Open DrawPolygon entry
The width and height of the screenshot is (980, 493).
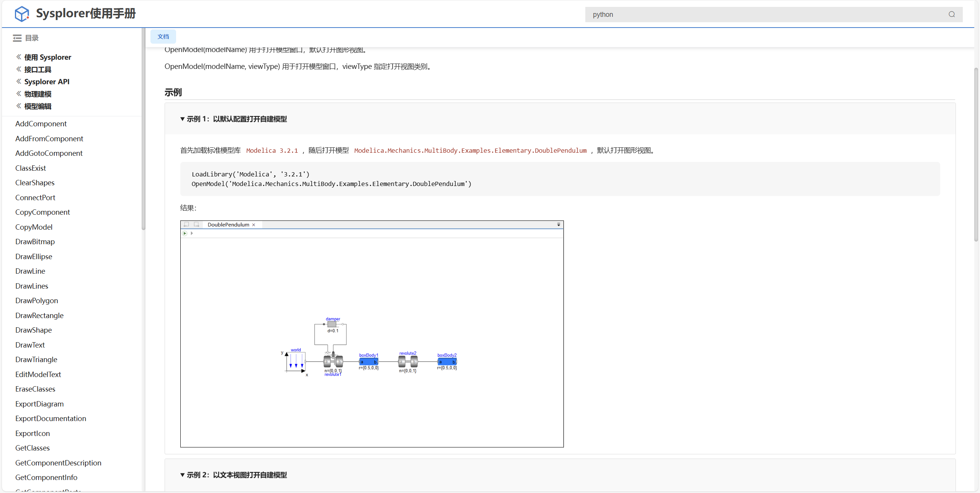[37, 300]
